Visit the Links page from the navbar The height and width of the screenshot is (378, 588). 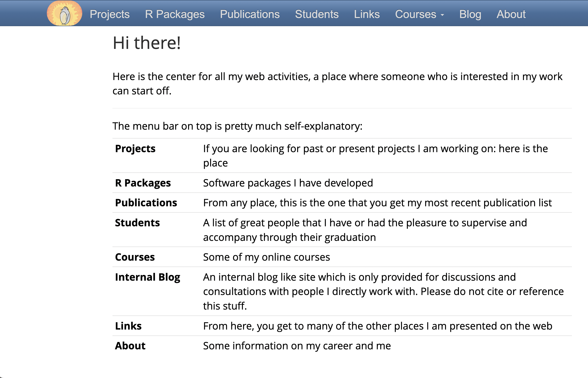coord(366,14)
